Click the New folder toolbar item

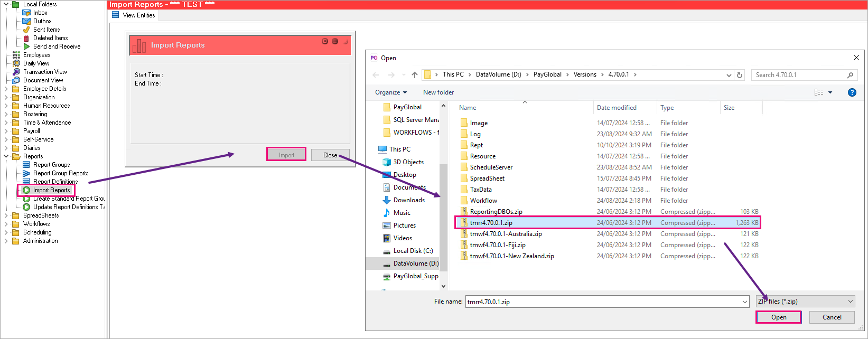point(438,92)
